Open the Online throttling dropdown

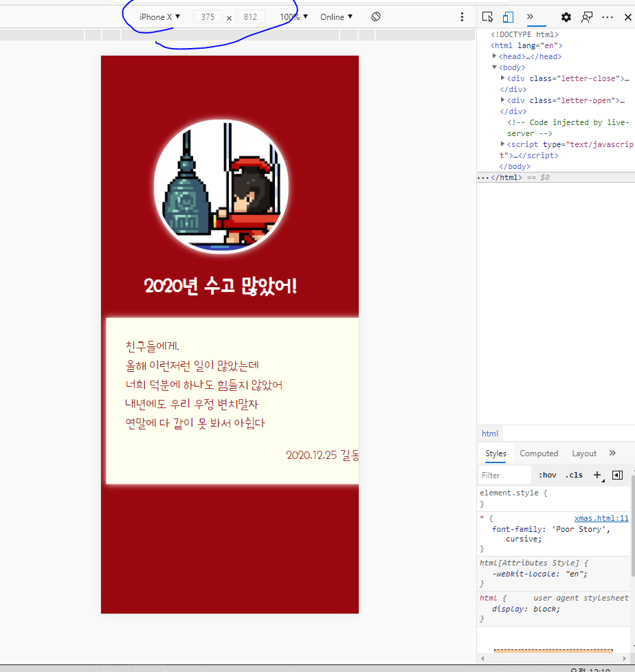[336, 16]
